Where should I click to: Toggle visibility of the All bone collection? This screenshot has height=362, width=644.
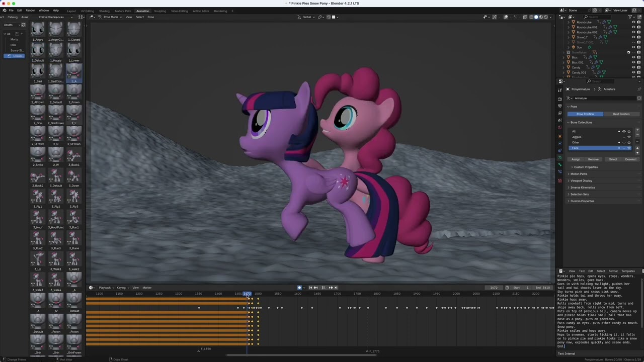click(x=624, y=131)
